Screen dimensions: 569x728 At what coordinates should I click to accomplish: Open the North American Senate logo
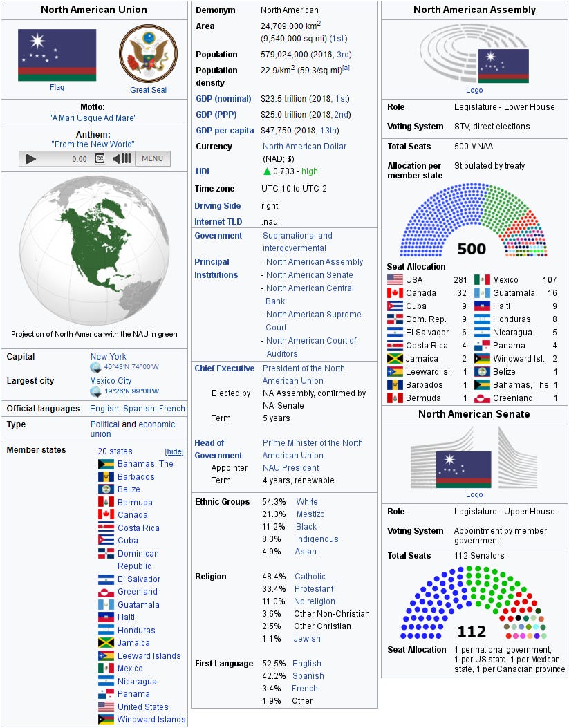pos(474,458)
